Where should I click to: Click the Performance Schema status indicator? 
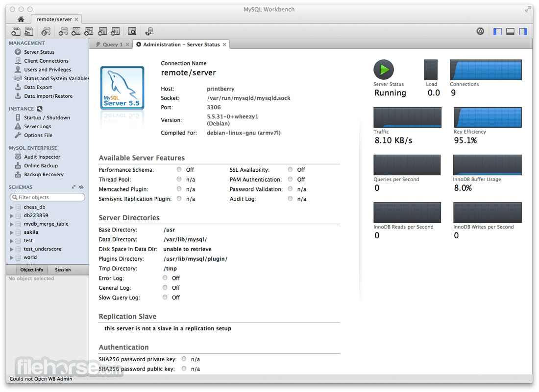179,169
